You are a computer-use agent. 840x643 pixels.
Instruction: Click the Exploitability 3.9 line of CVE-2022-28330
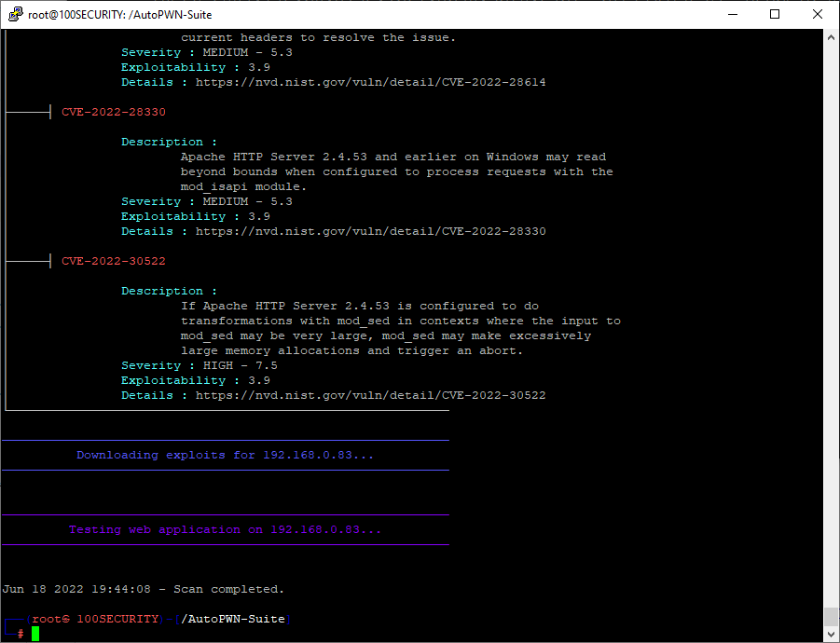(x=196, y=217)
